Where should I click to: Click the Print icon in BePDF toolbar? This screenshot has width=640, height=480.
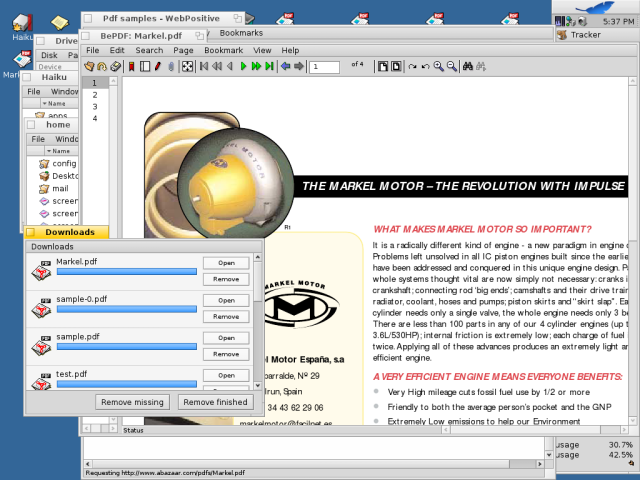[x=116, y=66]
